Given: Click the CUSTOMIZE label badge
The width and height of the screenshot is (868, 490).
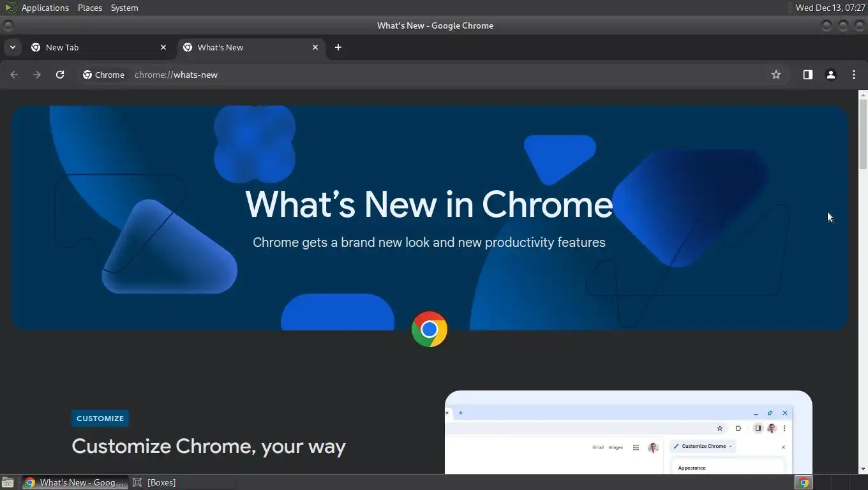Looking at the screenshot, I should (100, 419).
